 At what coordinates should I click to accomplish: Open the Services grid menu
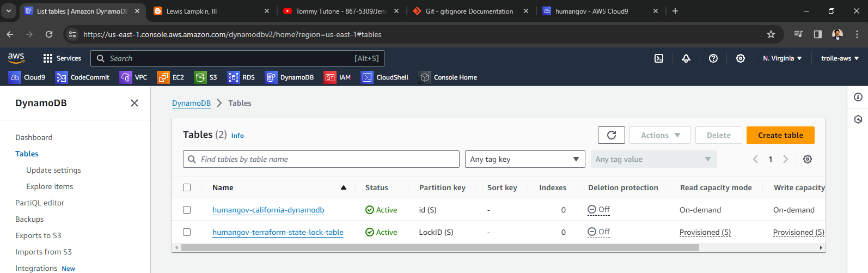[62, 58]
